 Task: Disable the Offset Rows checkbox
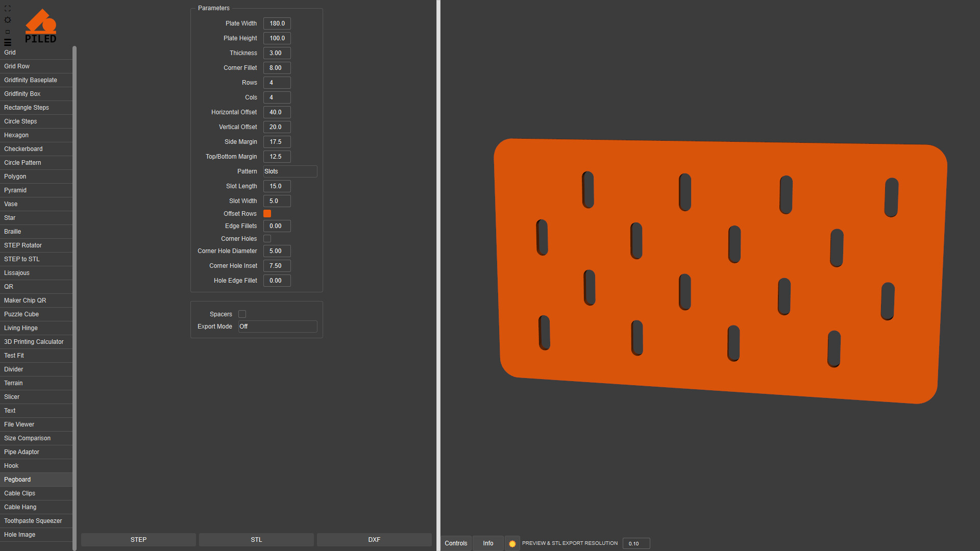(267, 214)
